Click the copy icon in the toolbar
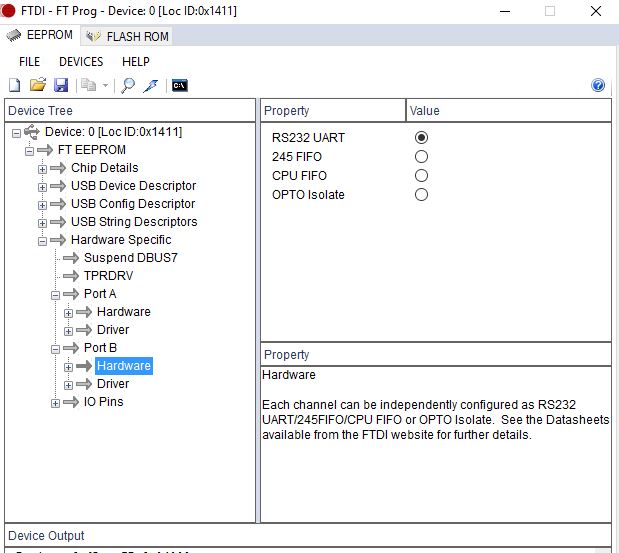Image resolution: width=619 pixels, height=553 pixels. point(88,85)
